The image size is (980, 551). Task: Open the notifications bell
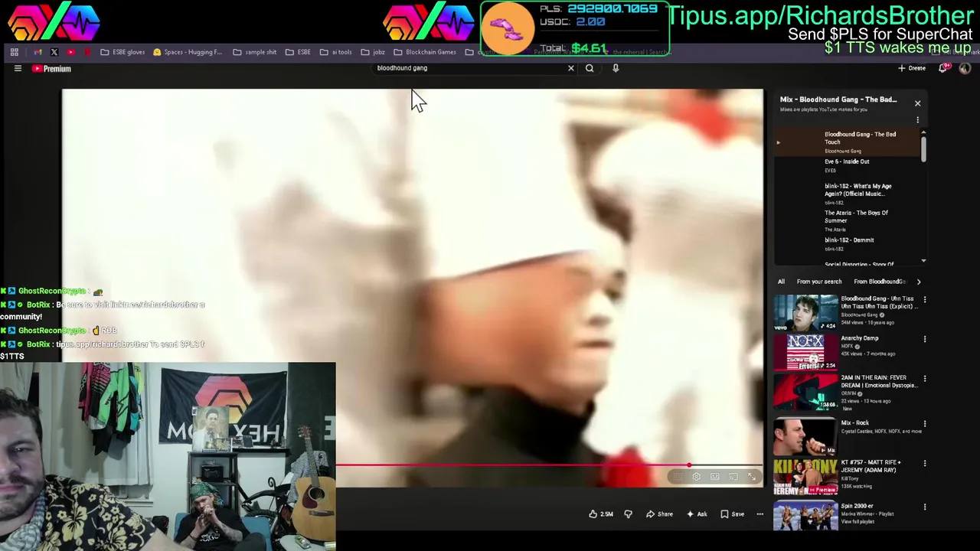(x=944, y=68)
